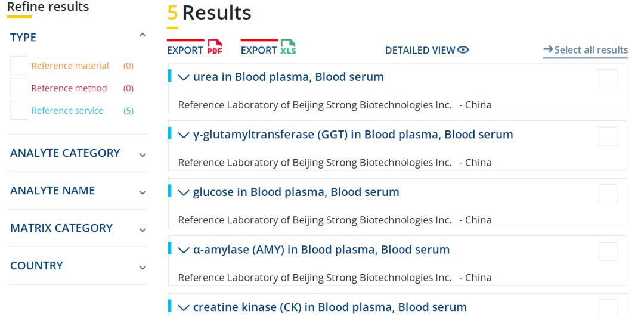Expand the glucose result chevron

pyautogui.click(x=184, y=192)
